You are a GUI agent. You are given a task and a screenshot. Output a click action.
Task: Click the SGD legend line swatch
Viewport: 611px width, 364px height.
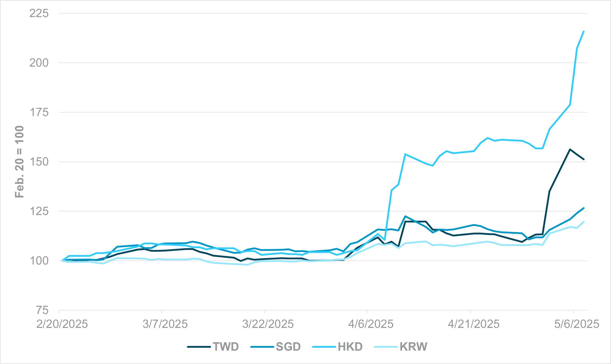pos(262,347)
